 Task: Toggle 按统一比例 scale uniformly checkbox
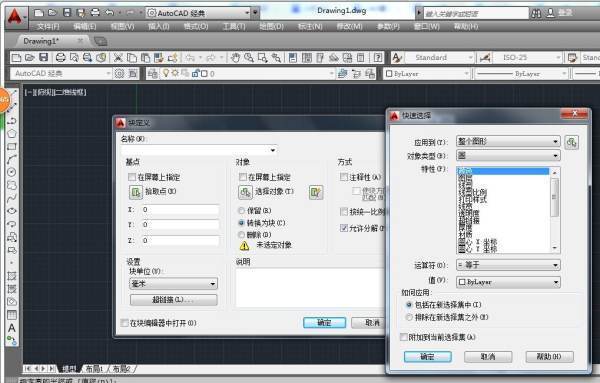(344, 212)
